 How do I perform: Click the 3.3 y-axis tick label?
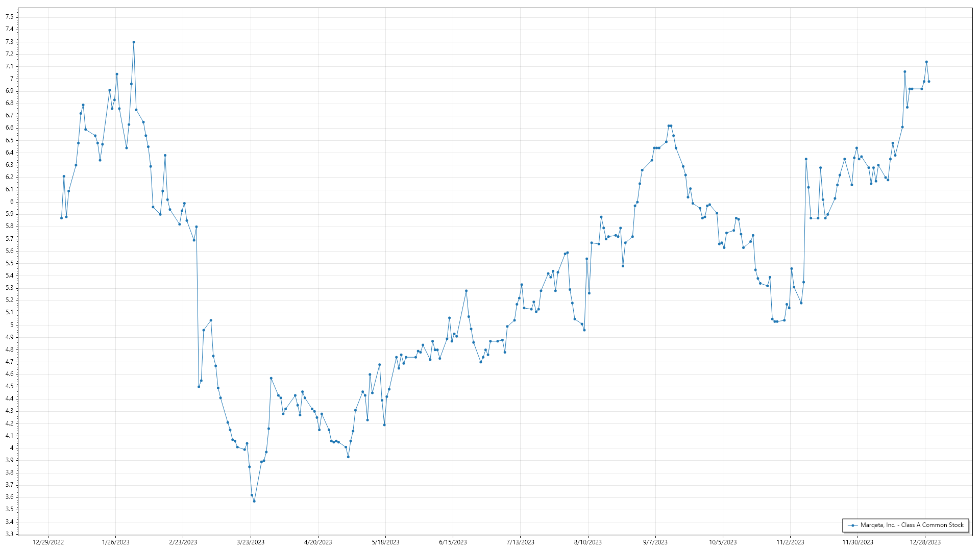click(x=10, y=534)
